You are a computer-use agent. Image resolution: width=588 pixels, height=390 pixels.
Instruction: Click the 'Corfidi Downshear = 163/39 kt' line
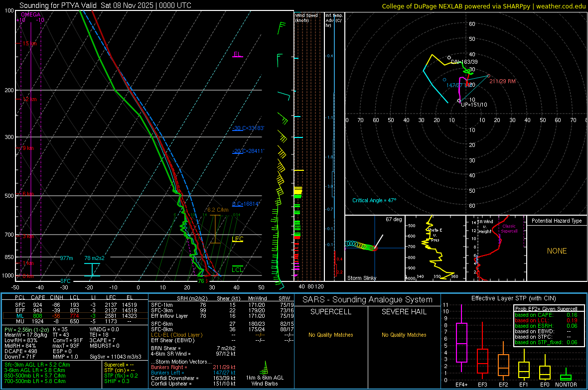(x=193, y=378)
